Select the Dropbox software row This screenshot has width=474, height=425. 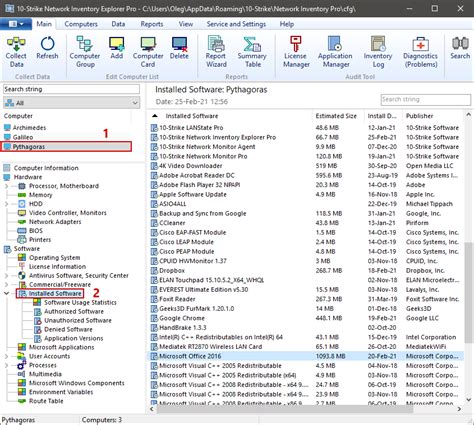[305, 271]
